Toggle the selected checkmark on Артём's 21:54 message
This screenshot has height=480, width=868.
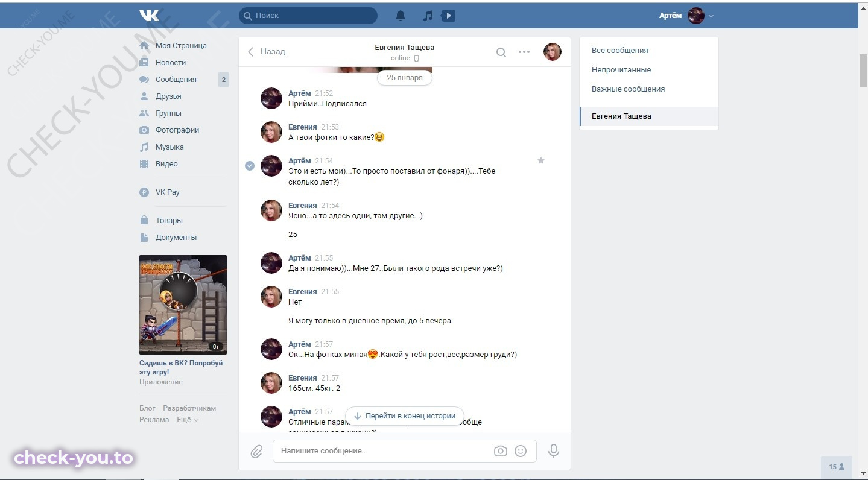(249, 166)
